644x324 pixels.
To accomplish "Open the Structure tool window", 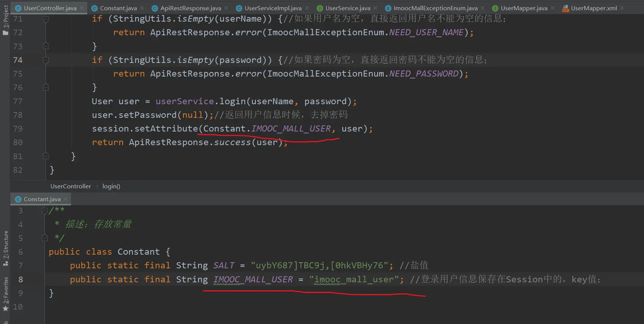I will pyautogui.click(x=5, y=248).
